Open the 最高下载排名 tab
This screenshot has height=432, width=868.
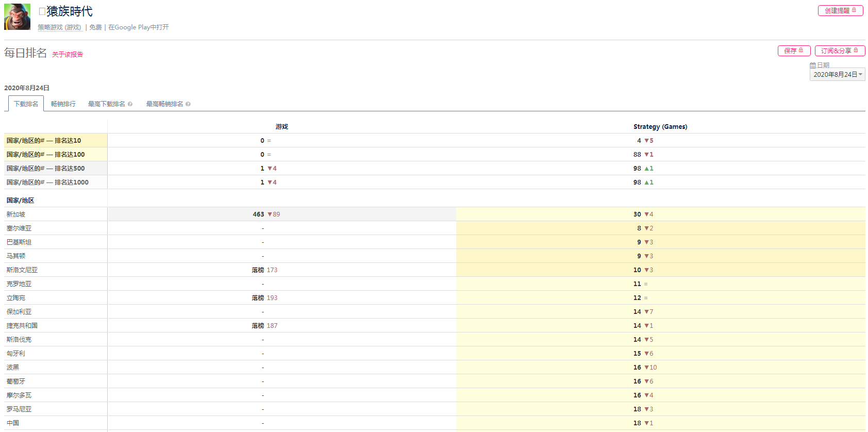click(106, 104)
